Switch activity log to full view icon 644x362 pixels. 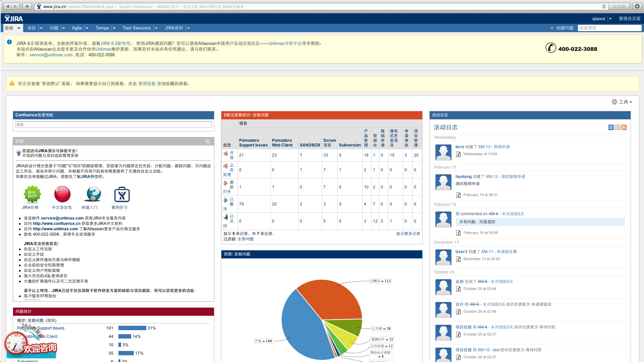[611, 127]
